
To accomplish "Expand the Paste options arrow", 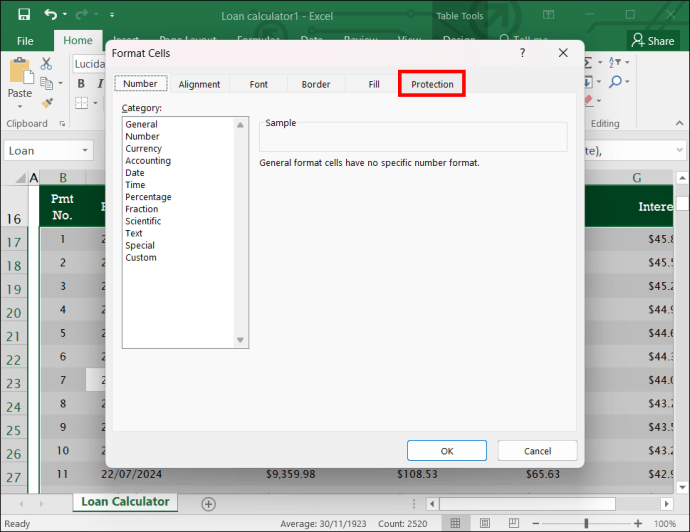I will click(20, 106).
